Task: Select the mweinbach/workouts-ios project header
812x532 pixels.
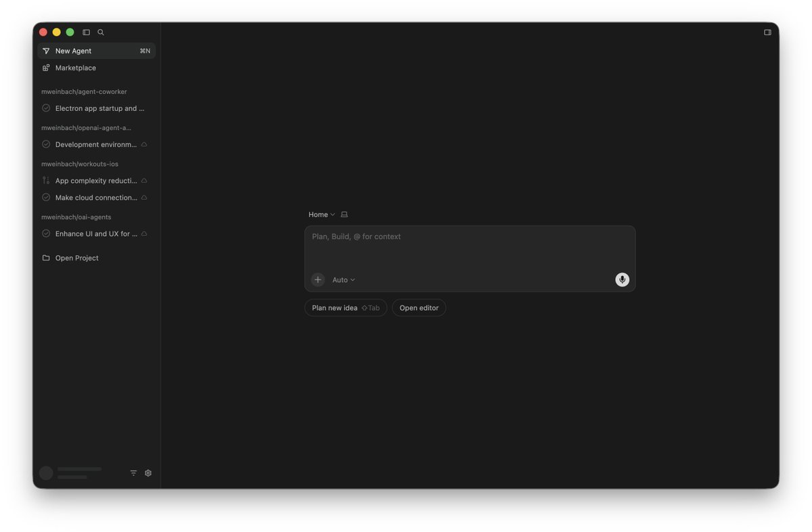Action: point(80,164)
